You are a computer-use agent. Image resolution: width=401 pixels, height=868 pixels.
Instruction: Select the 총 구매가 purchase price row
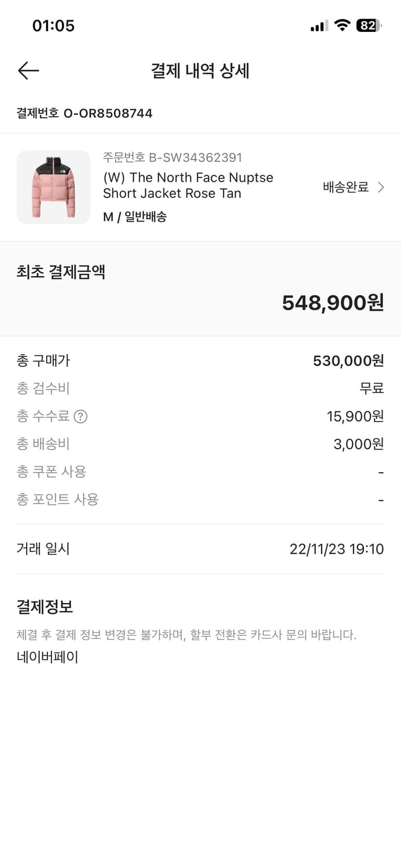(200, 360)
